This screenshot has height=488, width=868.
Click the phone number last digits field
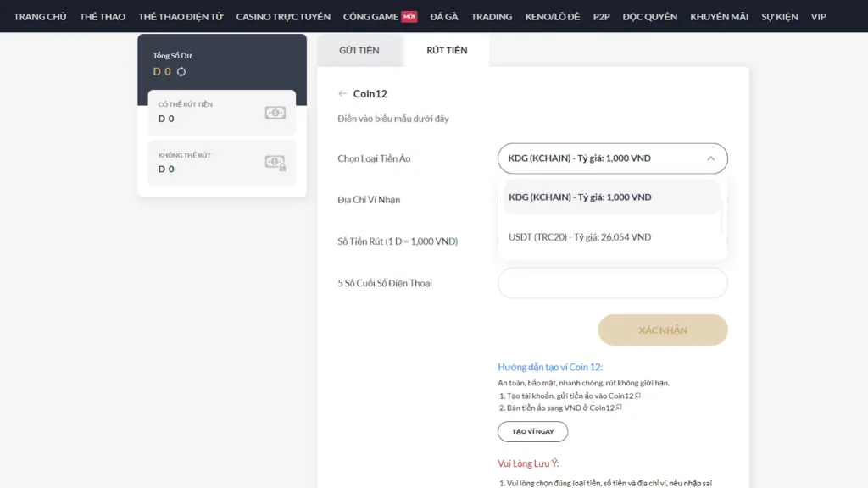coord(612,283)
